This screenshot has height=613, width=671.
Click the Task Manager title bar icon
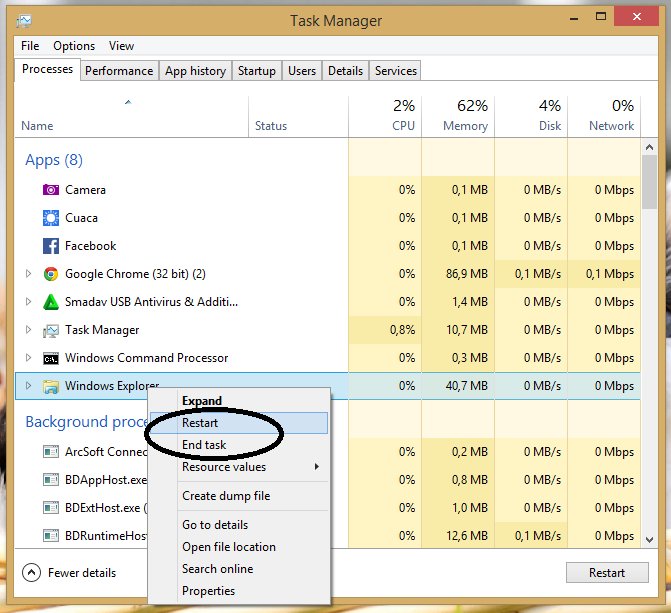coord(24,21)
